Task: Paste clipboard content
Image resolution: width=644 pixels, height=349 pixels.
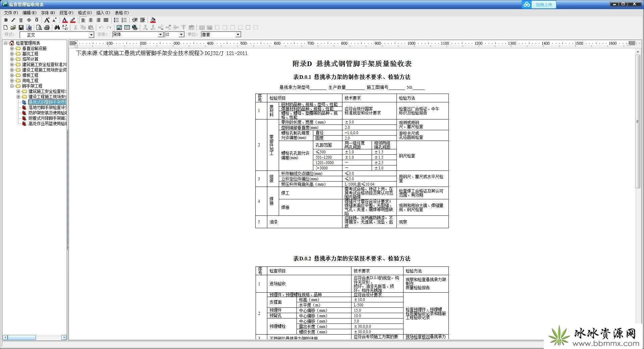Action: (91, 28)
